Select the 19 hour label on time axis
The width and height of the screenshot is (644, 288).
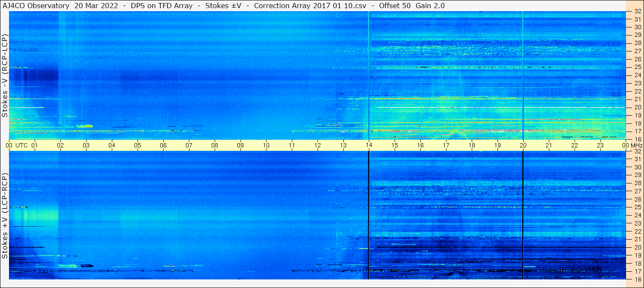tap(497, 145)
